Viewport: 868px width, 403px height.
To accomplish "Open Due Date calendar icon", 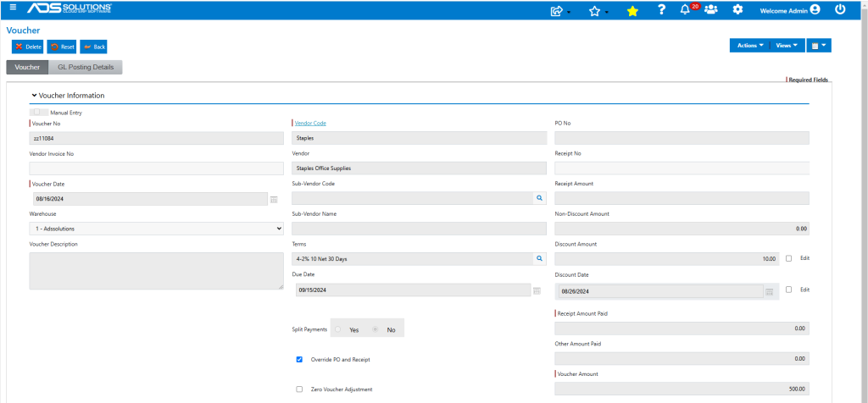I will 537,290.
